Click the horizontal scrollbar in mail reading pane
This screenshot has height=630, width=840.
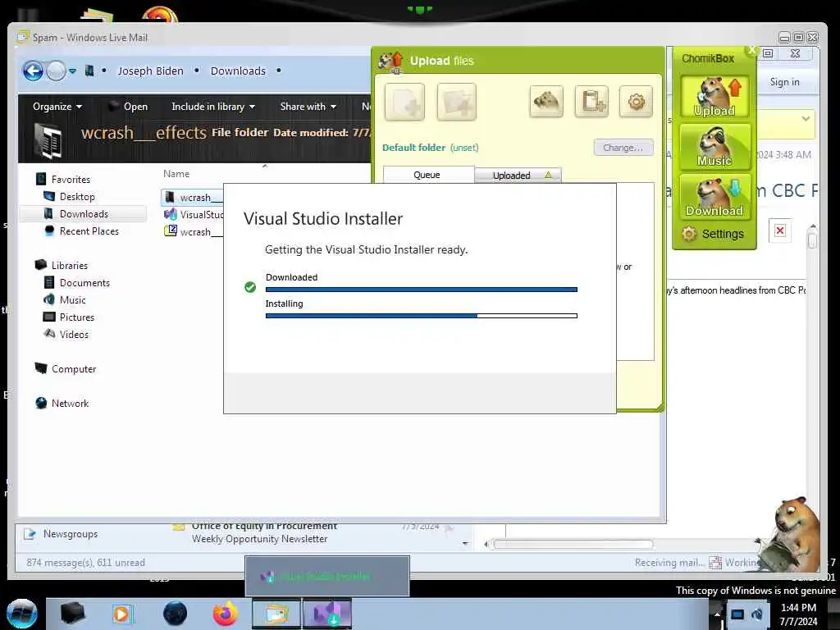tap(573, 545)
